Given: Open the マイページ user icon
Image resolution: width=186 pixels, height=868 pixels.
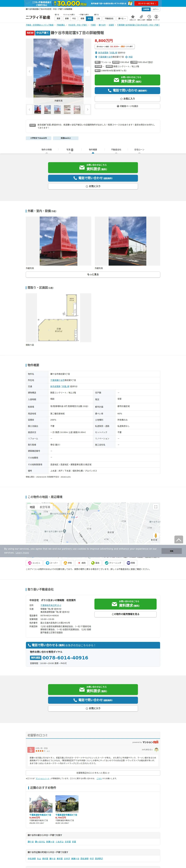Looking at the screenshot, I should (156, 18).
